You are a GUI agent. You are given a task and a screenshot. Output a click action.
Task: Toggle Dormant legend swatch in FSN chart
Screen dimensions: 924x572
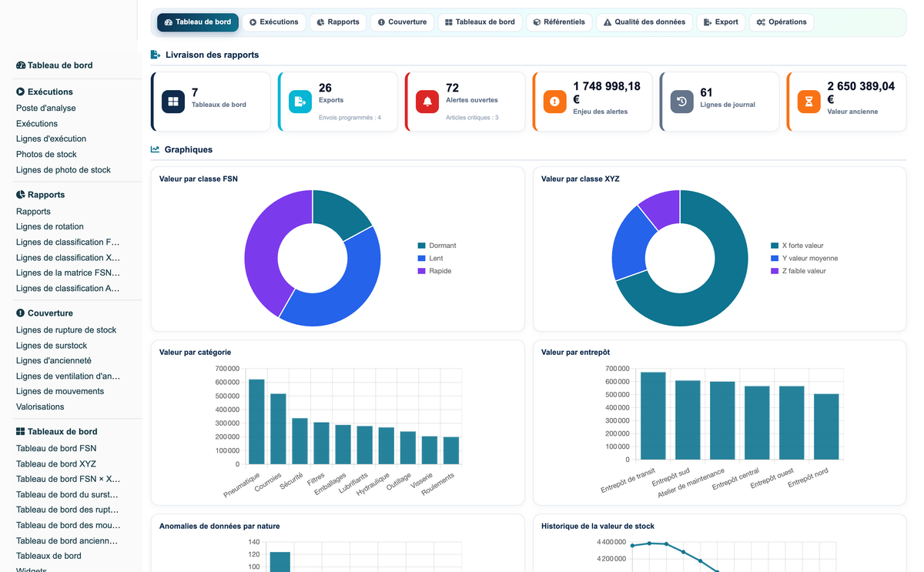[422, 246]
